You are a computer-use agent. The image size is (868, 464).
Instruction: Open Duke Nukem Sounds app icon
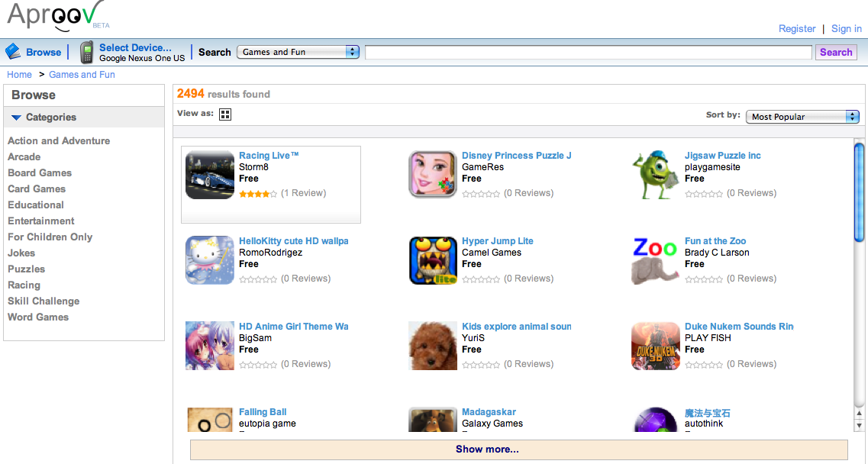point(656,346)
